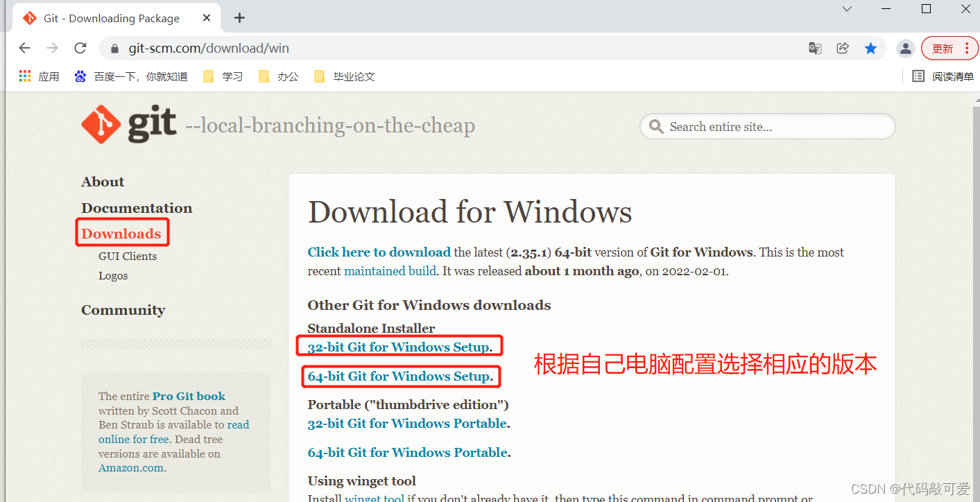
Task: Click the Search entire site field
Action: pos(767,127)
